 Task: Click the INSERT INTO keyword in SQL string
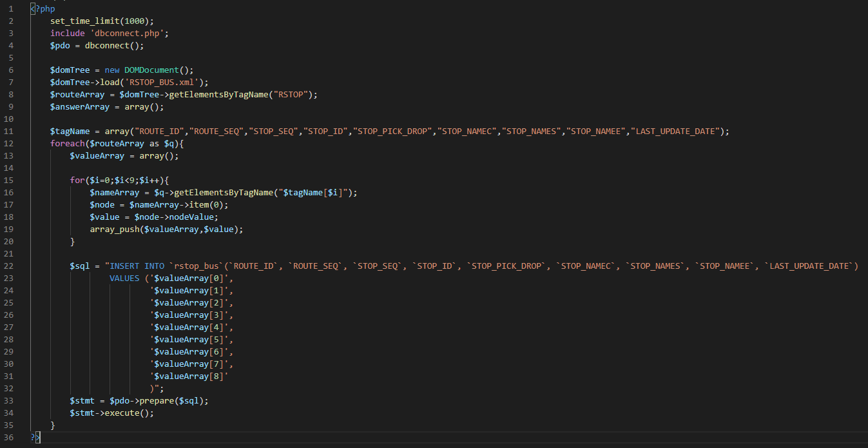[x=137, y=266]
